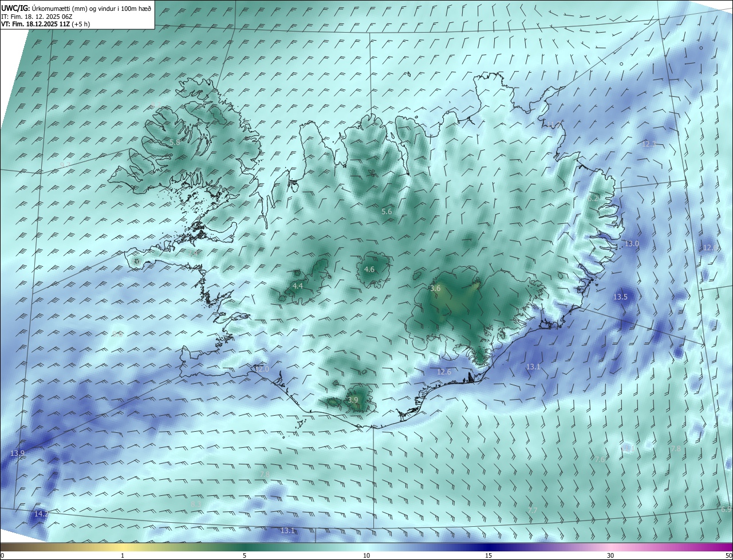Click the 8.3 label in the southern ocean
733x560 pixels.
click(x=196, y=504)
